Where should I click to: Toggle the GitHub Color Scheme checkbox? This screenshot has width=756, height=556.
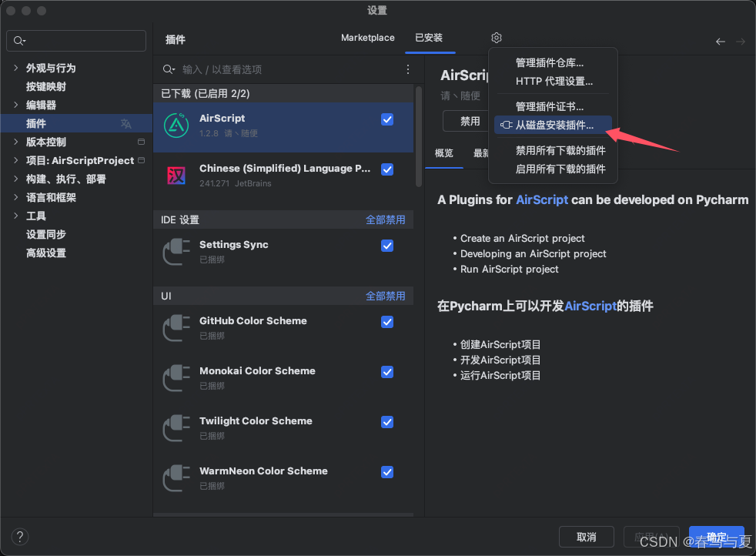point(387,322)
